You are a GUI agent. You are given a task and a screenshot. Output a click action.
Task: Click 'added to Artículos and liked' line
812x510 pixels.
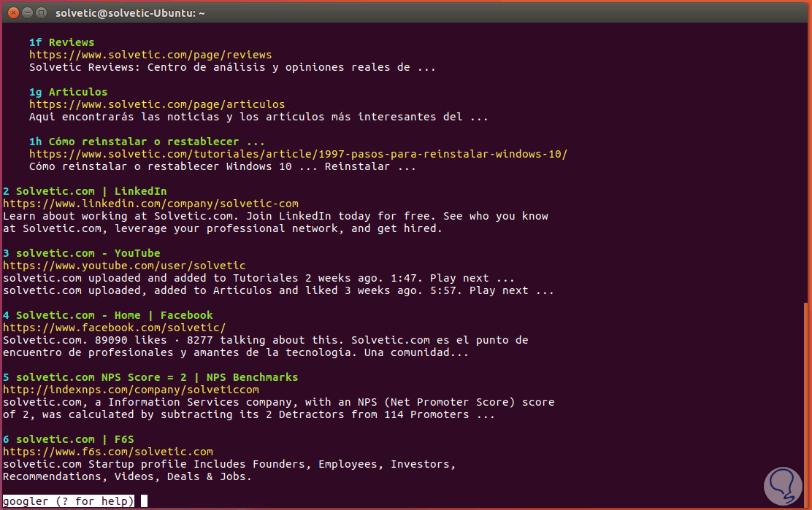pos(279,290)
